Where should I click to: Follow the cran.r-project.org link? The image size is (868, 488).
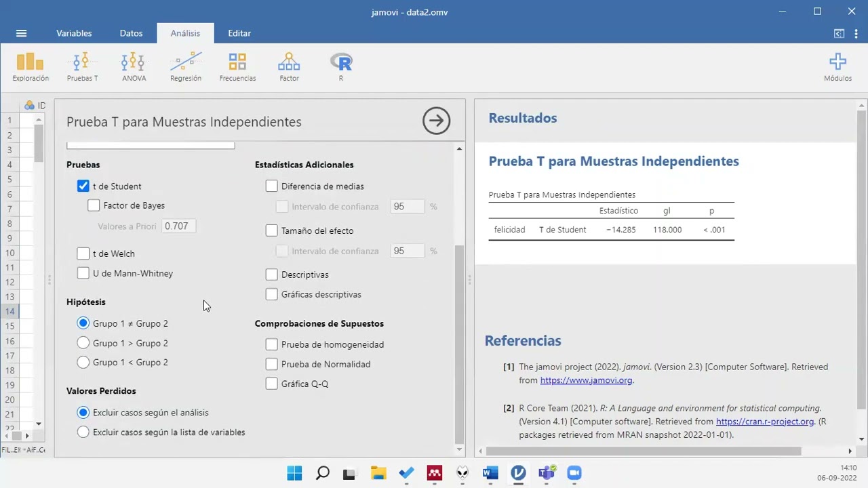coord(765,422)
